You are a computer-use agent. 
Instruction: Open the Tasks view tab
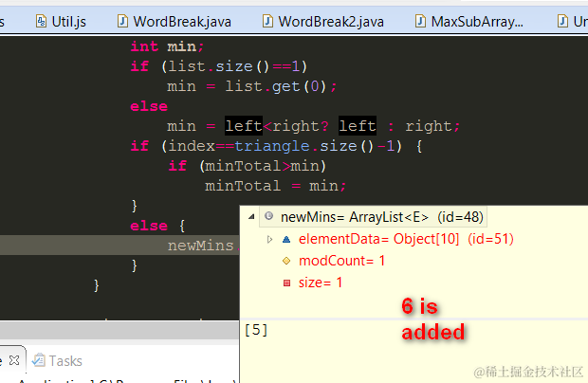(57, 360)
